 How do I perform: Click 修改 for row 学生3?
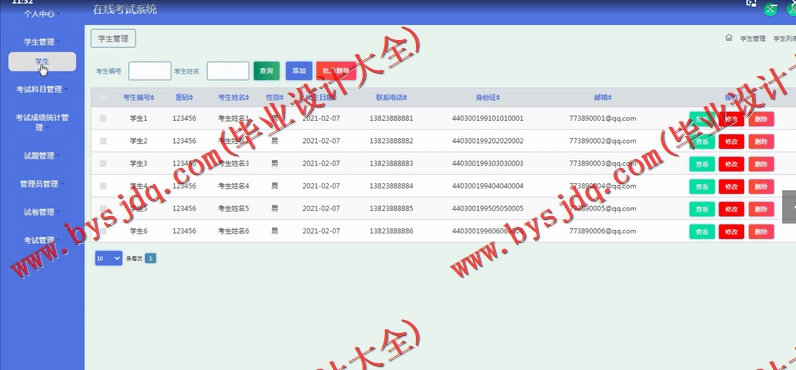click(731, 164)
